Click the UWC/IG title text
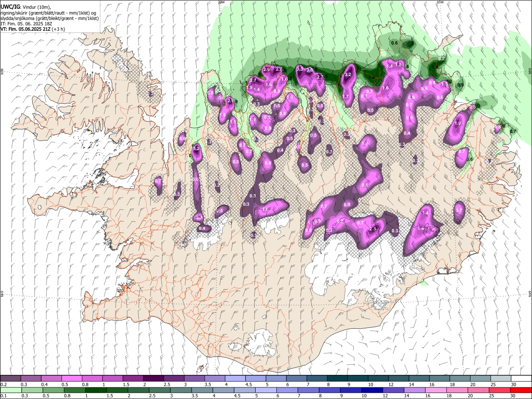This screenshot has width=532, height=399. coord(10,7)
